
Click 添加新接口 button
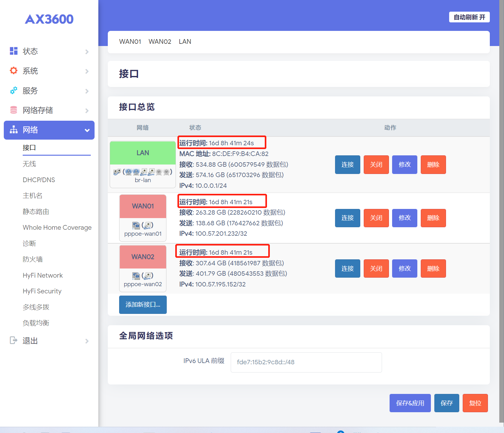143,304
